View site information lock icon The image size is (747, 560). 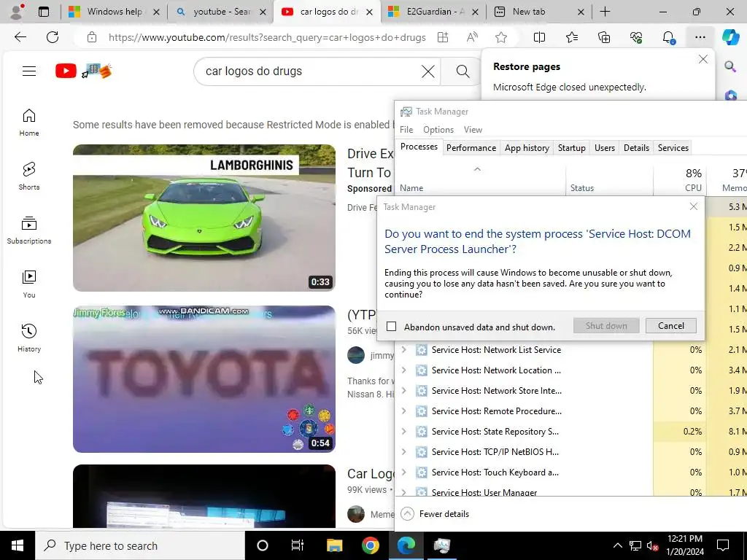pyautogui.click(x=92, y=37)
